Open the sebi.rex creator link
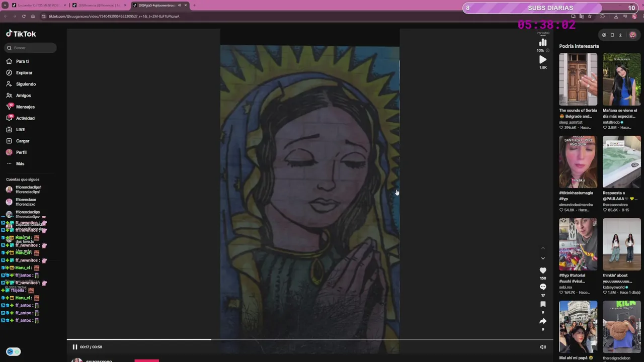 tap(566, 287)
